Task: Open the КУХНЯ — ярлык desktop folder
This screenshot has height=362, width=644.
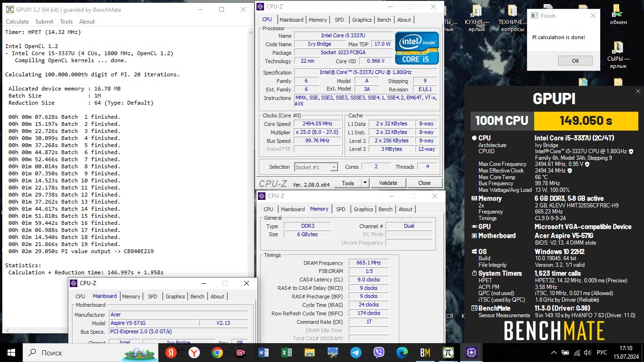Action: click(477, 18)
